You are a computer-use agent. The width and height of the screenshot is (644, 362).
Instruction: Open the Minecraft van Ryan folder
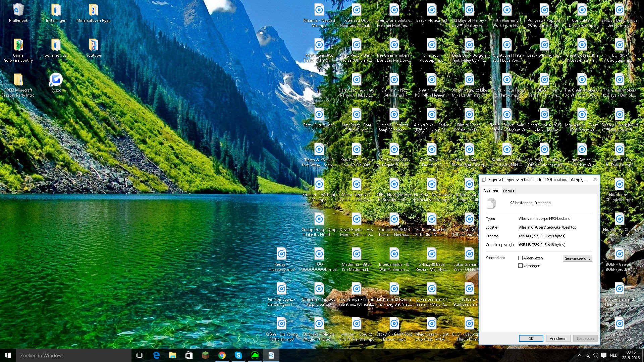coord(94,13)
